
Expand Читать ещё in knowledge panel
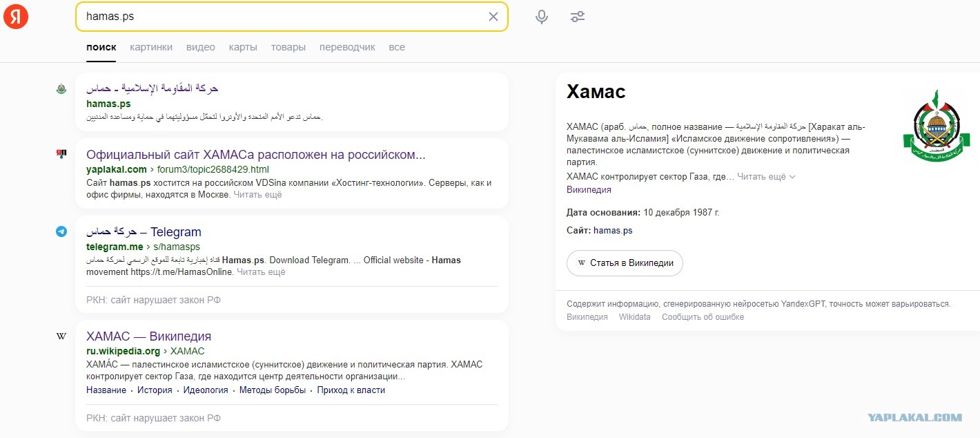[x=766, y=177]
